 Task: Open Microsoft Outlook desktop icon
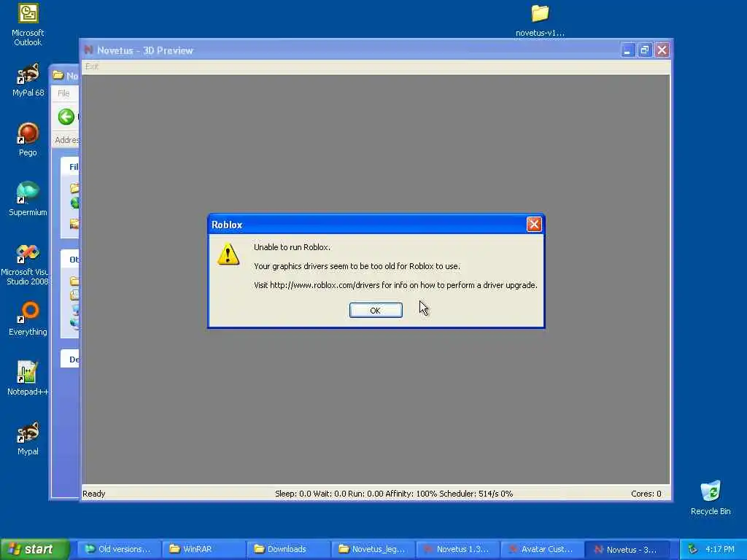[28, 25]
